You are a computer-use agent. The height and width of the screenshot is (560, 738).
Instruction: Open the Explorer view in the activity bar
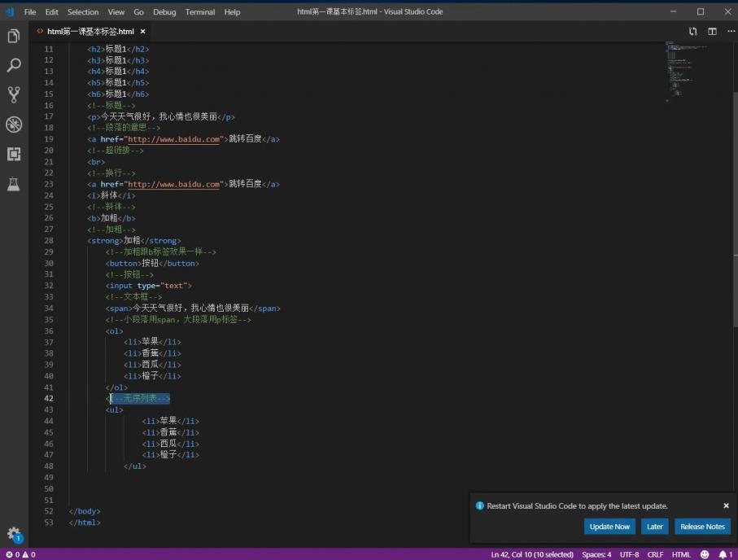click(x=14, y=36)
